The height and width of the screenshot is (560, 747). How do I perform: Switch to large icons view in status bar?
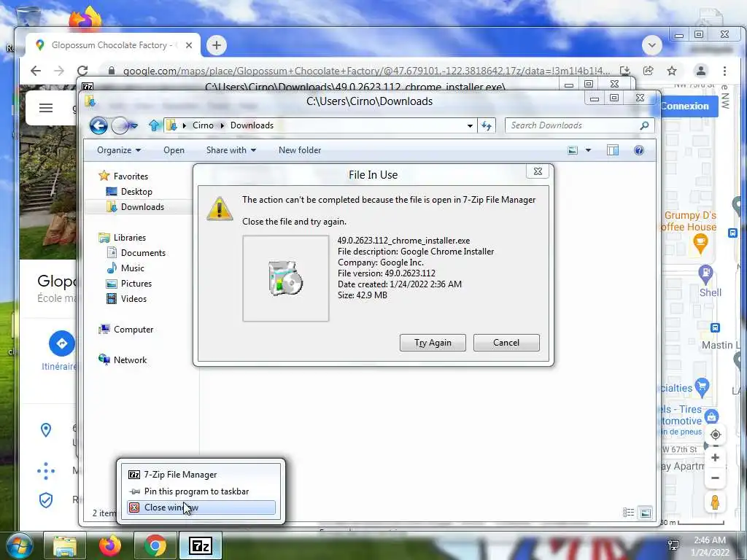[x=646, y=513]
